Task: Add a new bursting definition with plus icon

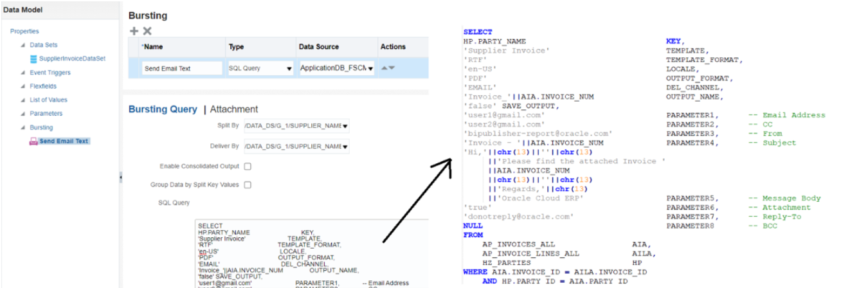Action: (134, 31)
